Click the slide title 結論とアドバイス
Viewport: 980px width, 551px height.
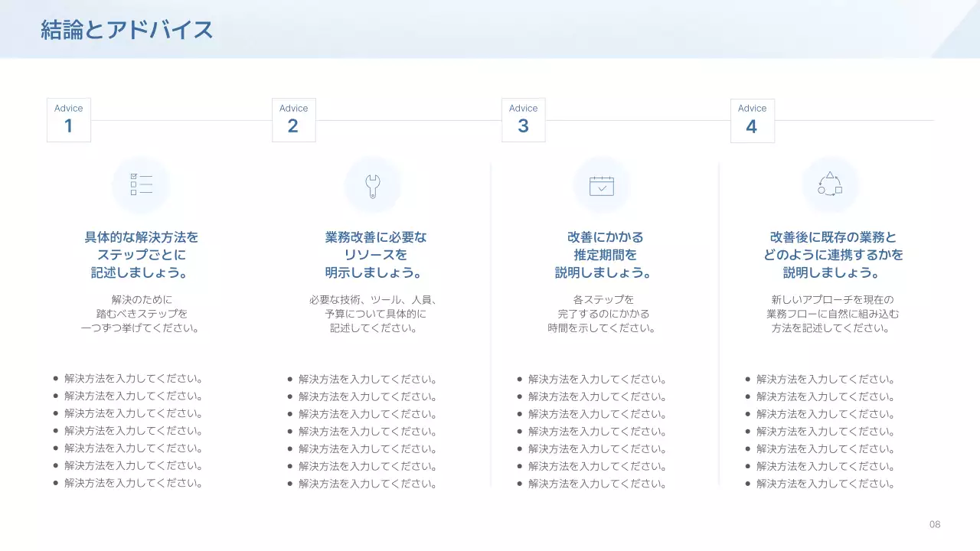[127, 29]
